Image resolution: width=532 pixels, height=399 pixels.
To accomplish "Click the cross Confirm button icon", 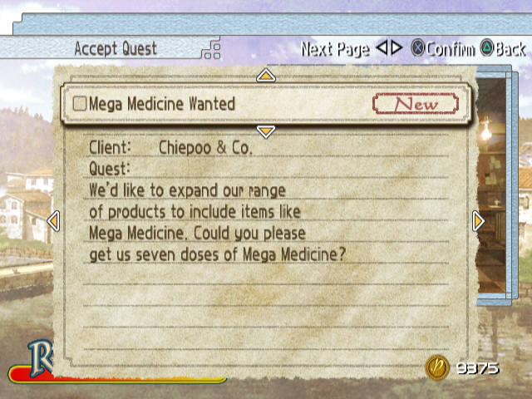I will [x=417, y=48].
